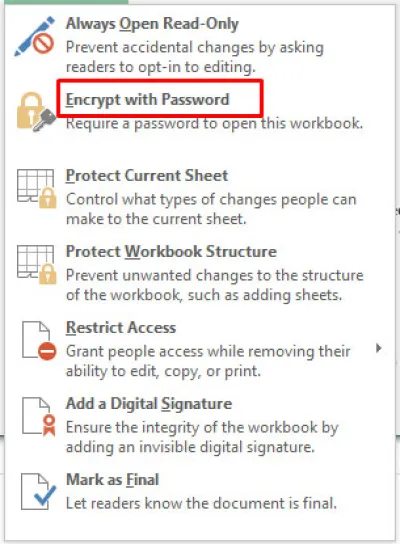Choose Protect Workbook Structure title
This screenshot has height=544, width=400.
pyautogui.click(x=171, y=252)
